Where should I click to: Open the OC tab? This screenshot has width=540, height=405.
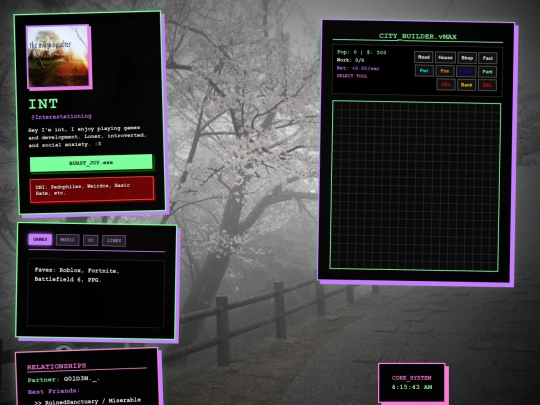coord(91,240)
